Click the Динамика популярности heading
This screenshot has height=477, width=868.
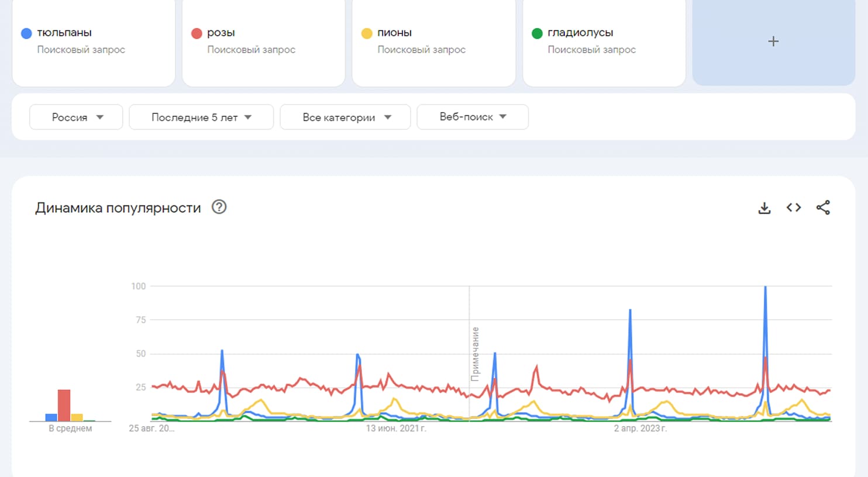coord(118,208)
